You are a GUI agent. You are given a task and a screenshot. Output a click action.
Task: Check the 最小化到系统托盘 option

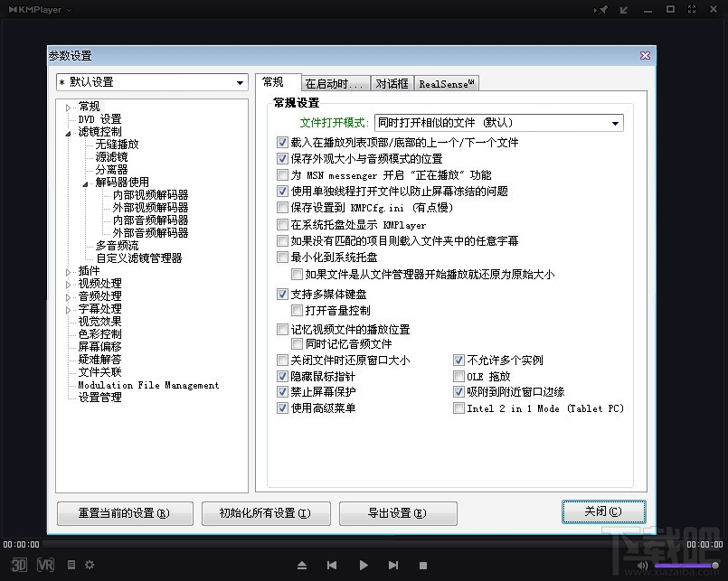coord(283,257)
